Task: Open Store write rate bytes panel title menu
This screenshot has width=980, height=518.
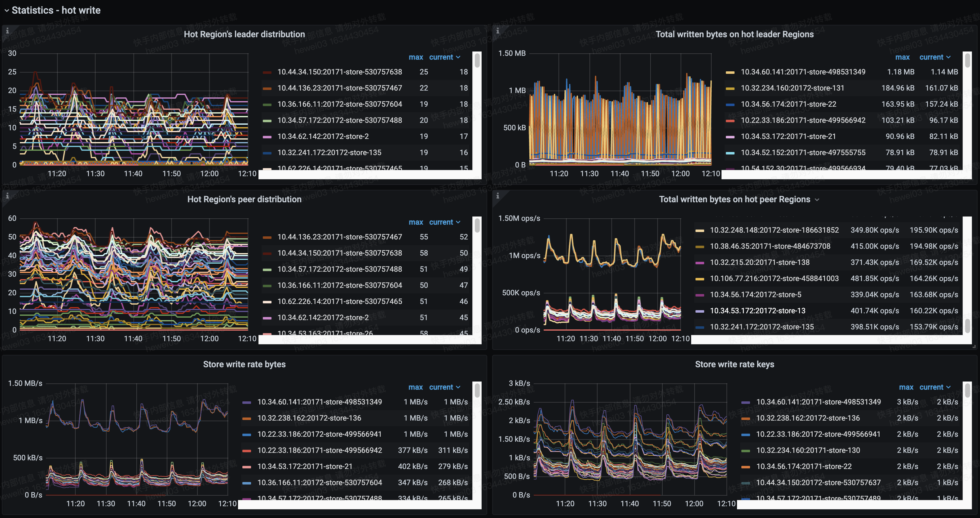Action: pos(244,364)
